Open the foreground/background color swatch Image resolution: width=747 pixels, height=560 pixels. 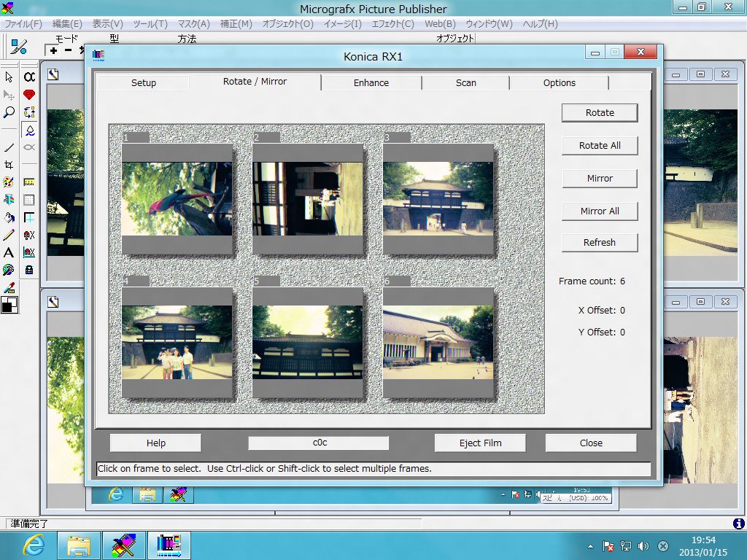pos(9,305)
